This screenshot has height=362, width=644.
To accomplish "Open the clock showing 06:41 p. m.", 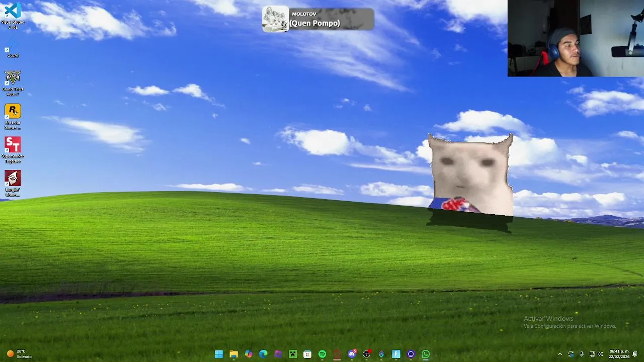I will click(619, 354).
